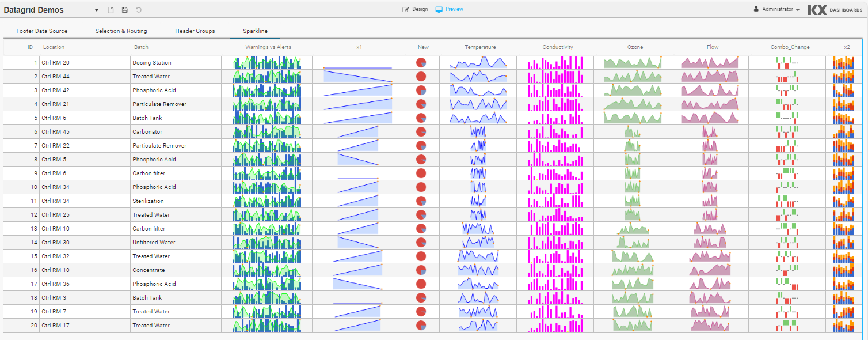Open the Header Groups tab
Viewport: 868px width, 340px height.
pos(195,31)
